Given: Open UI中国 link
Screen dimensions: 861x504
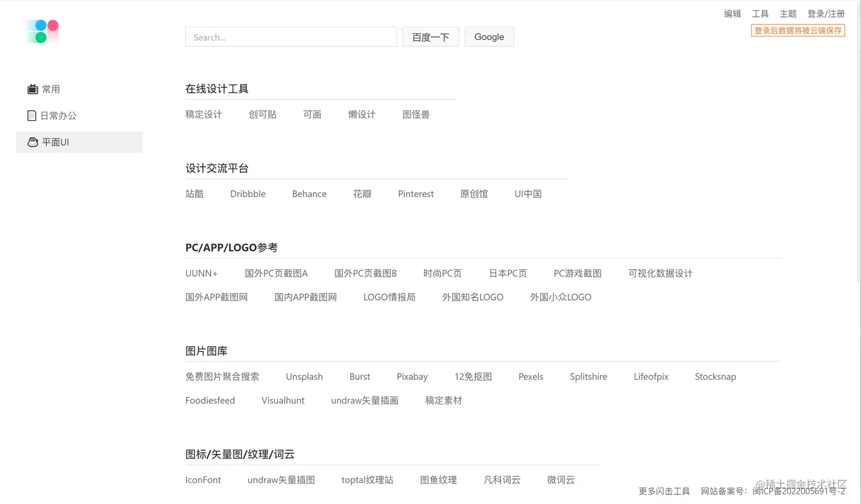Looking at the screenshot, I should [x=528, y=194].
